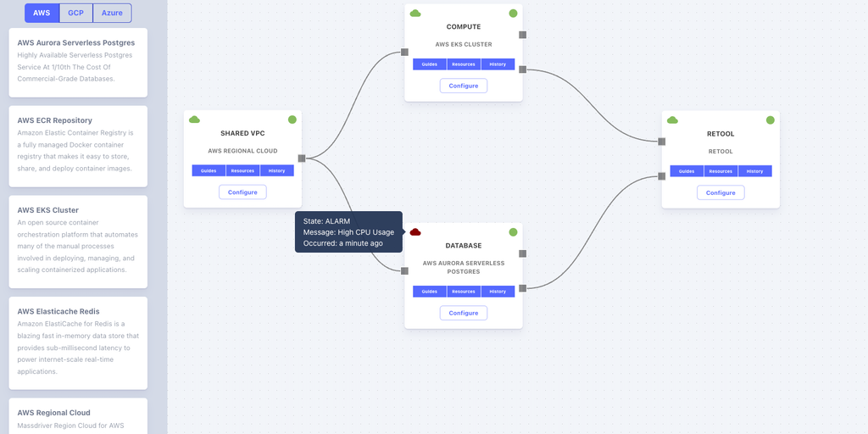The height and width of the screenshot is (434, 868).
Task: Click the AWS REGIONAL CLOUD subtitle on Shared VPC node
Action: tap(242, 151)
